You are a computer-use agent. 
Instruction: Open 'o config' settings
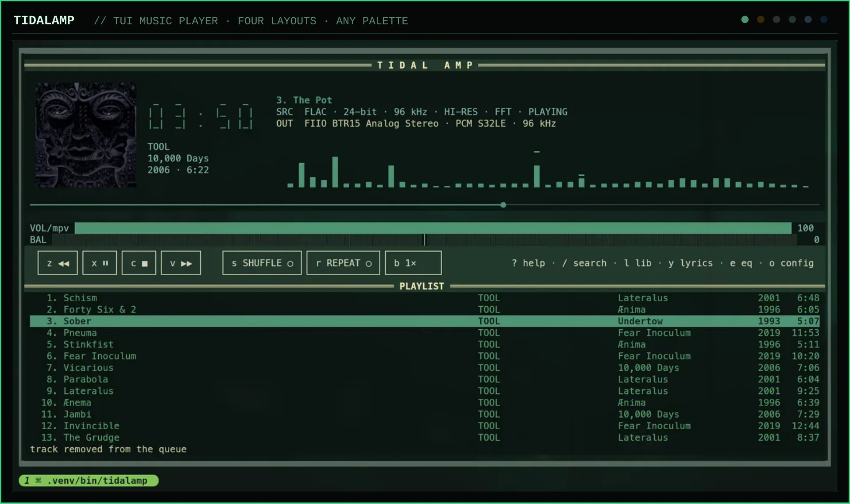[x=792, y=263]
